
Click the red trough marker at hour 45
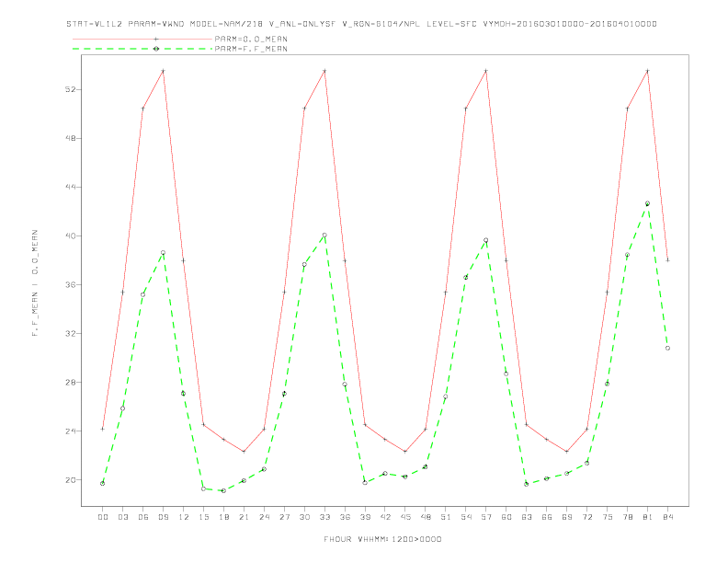point(405,452)
